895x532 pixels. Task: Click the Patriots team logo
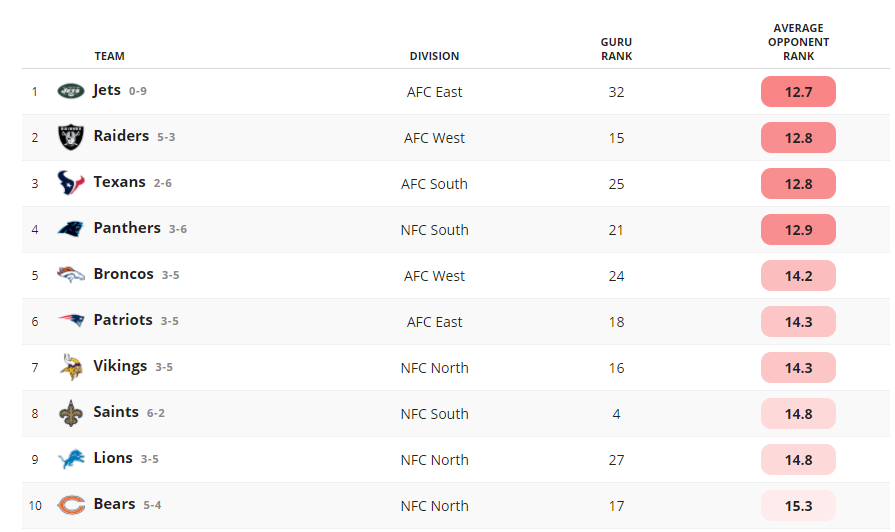71,320
